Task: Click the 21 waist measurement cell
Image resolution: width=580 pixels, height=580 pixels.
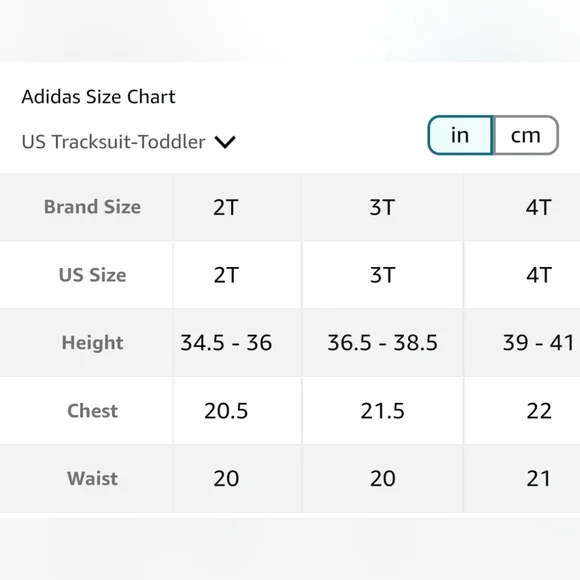Action: point(522,478)
